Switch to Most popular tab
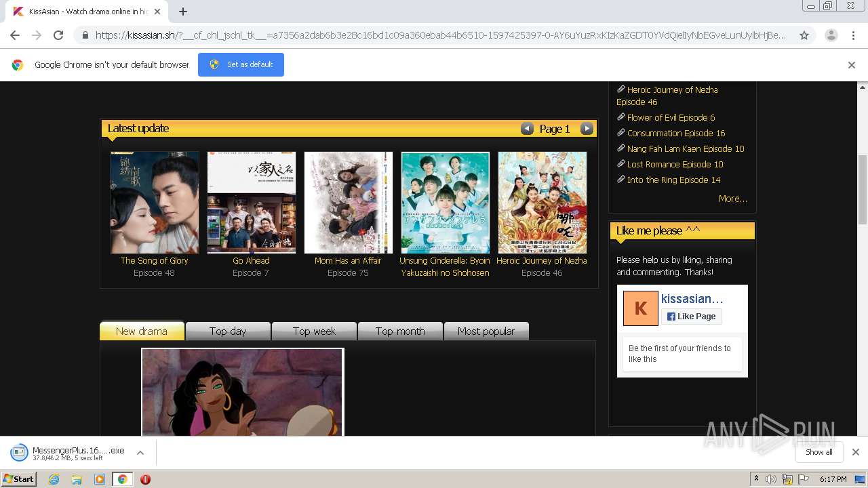The width and height of the screenshot is (868, 488). tap(486, 331)
